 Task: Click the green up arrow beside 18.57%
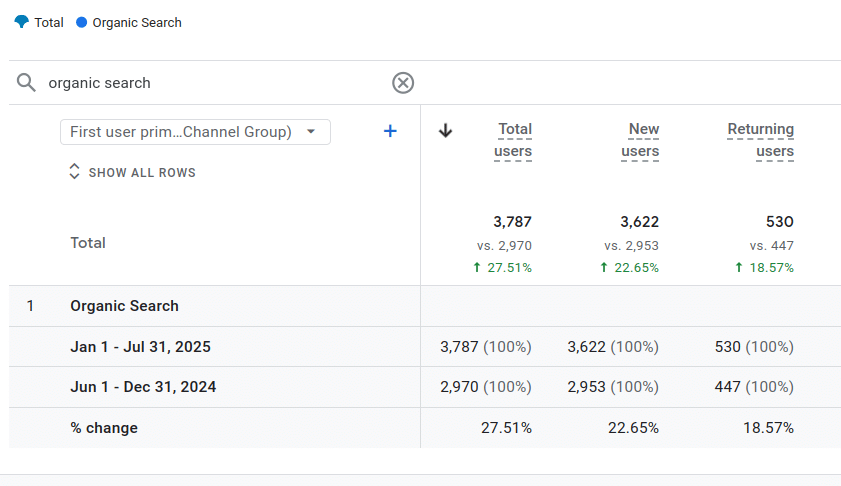pos(738,268)
